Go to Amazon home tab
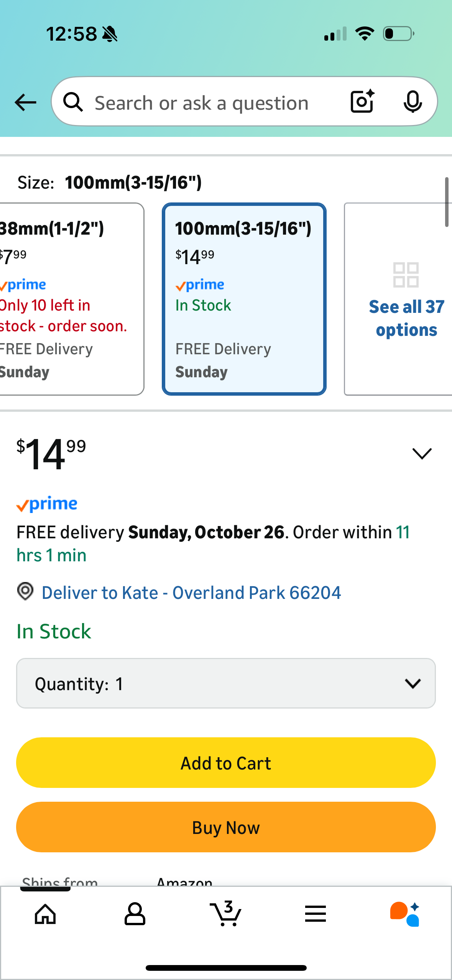The width and height of the screenshot is (452, 980). tap(45, 914)
